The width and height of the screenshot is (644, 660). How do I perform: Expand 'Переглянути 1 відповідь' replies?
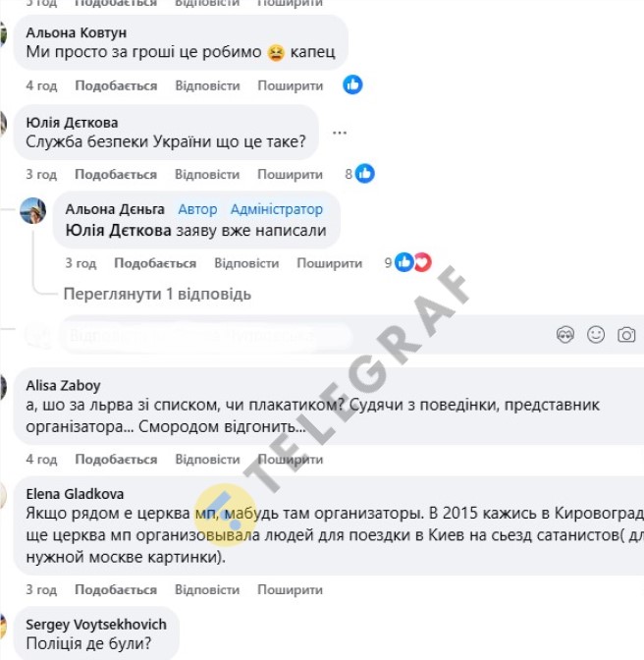tap(157, 294)
